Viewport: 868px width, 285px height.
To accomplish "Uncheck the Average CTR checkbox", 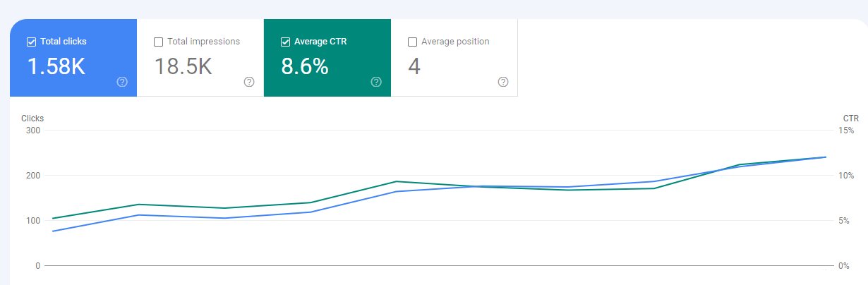I will 285,42.
